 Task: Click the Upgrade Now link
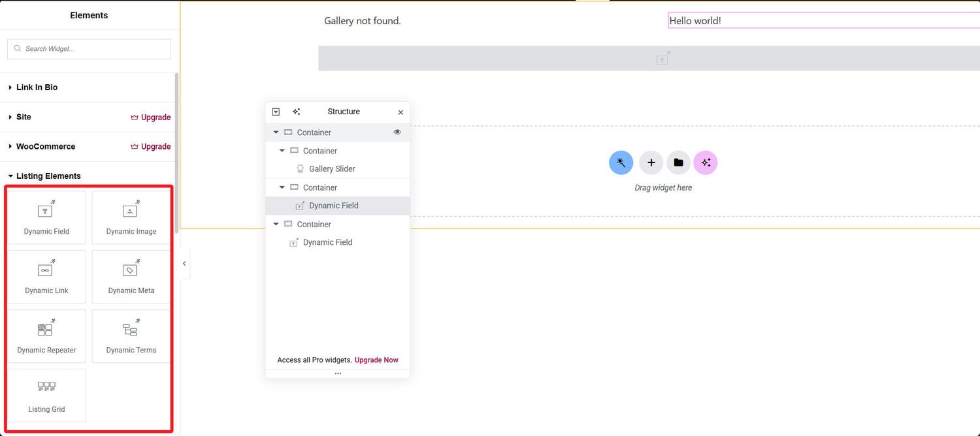[x=376, y=360]
